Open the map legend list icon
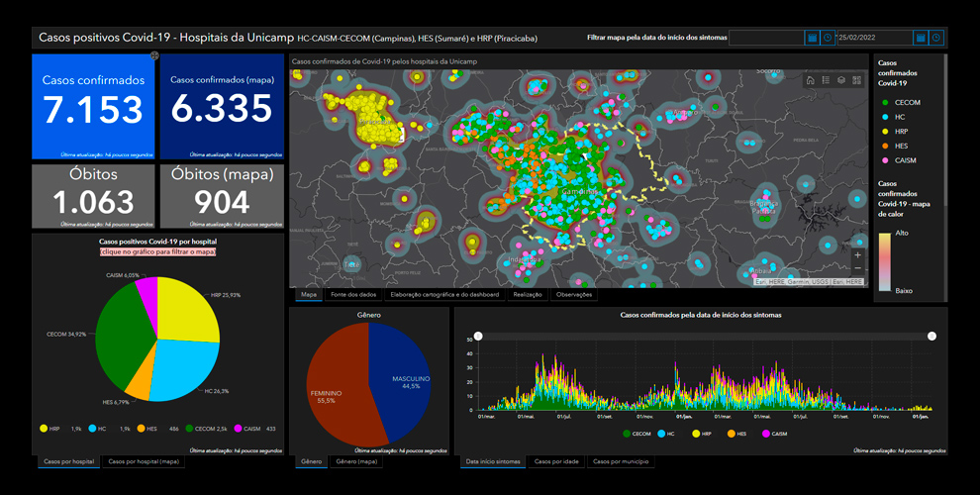The image size is (980, 495). pos(826,80)
